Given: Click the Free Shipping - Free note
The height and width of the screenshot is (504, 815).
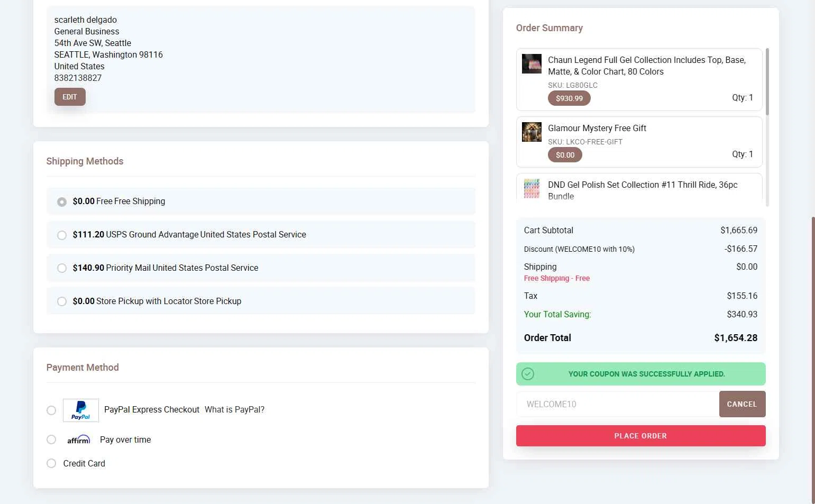Looking at the screenshot, I should (557, 278).
